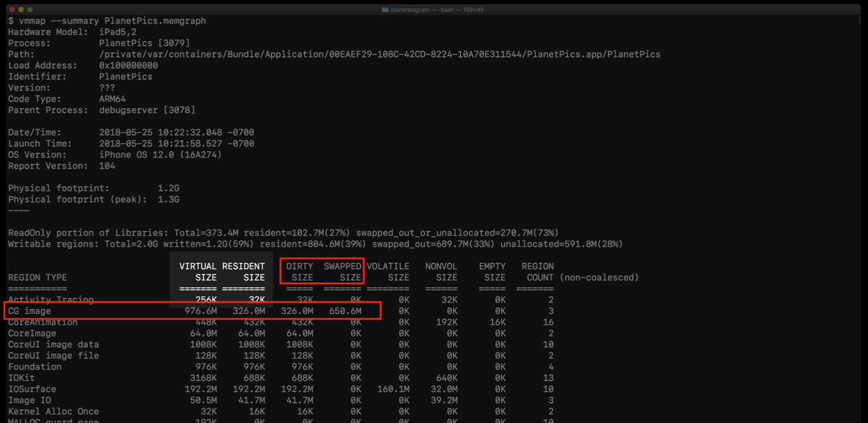Click the Image IO nonvolatile size '39.2M'

[x=444, y=401]
